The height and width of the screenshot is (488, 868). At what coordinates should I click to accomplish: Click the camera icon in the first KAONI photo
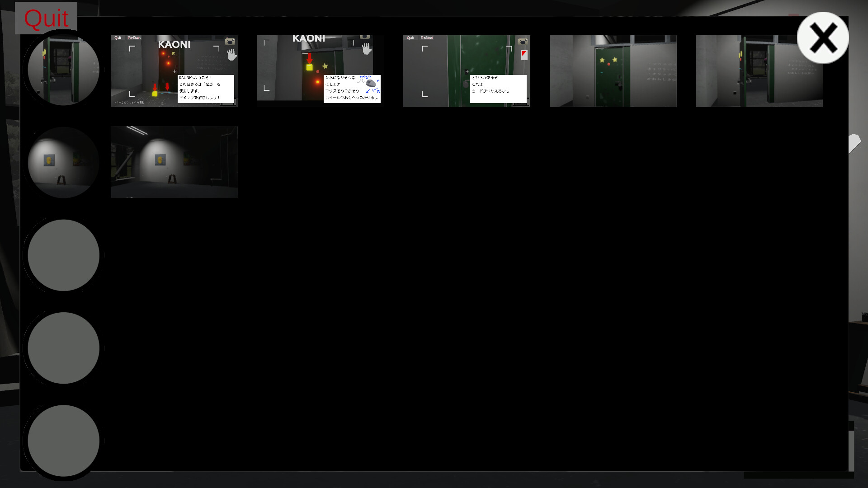(x=230, y=42)
